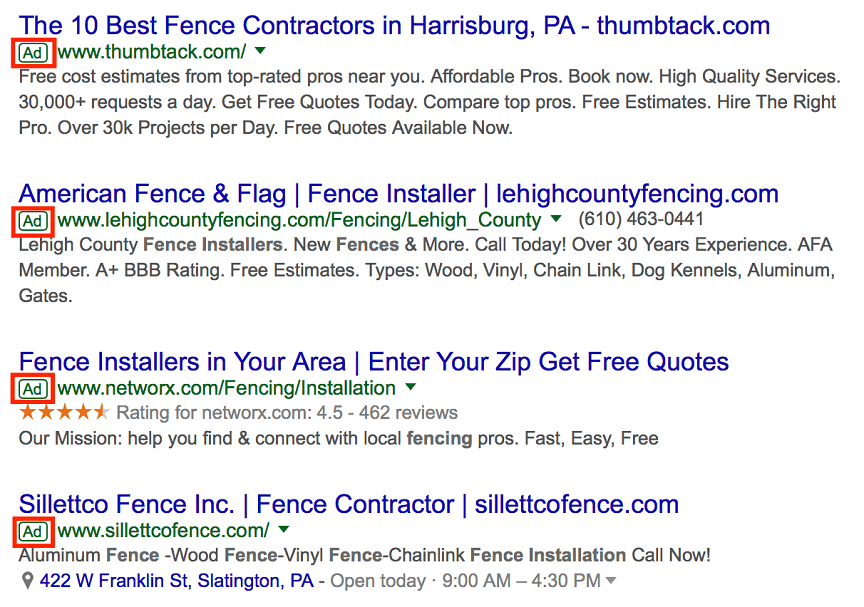
Task: Click the orange star rating for networx.com
Action: [64, 413]
